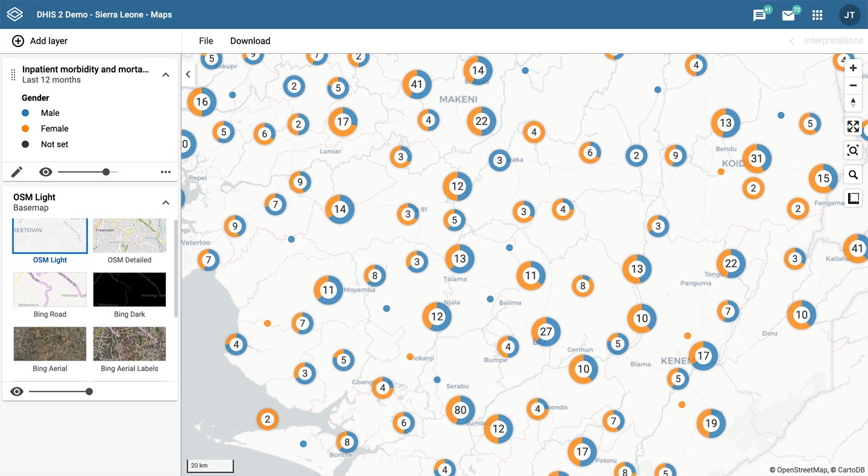Toggle the OSM Light basemap visibility

click(17, 392)
